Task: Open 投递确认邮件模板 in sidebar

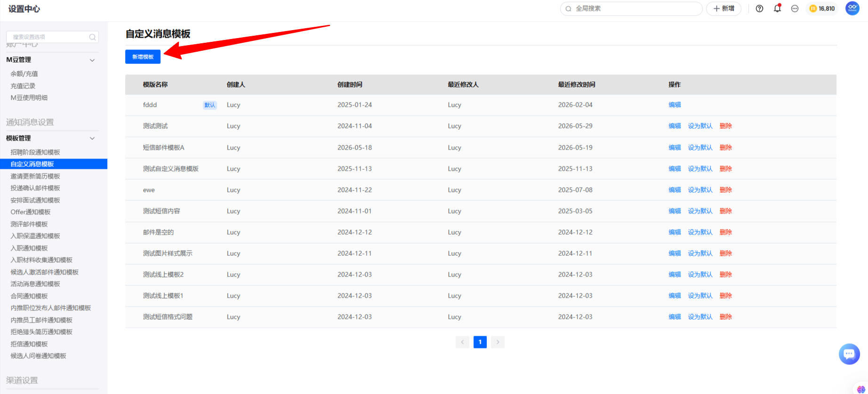Action: click(x=35, y=188)
